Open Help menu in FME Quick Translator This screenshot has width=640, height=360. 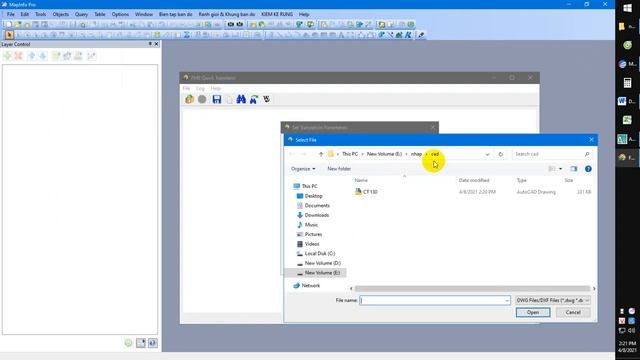[x=216, y=88]
